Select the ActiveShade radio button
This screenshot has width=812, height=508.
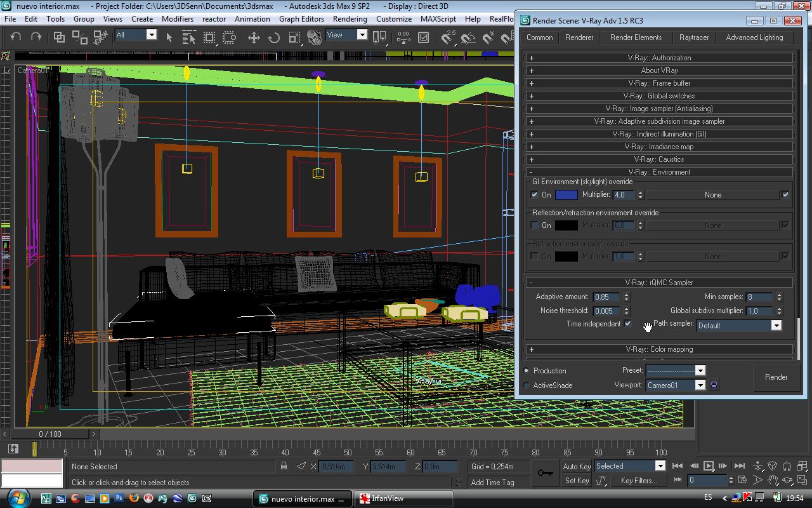click(527, 385)
